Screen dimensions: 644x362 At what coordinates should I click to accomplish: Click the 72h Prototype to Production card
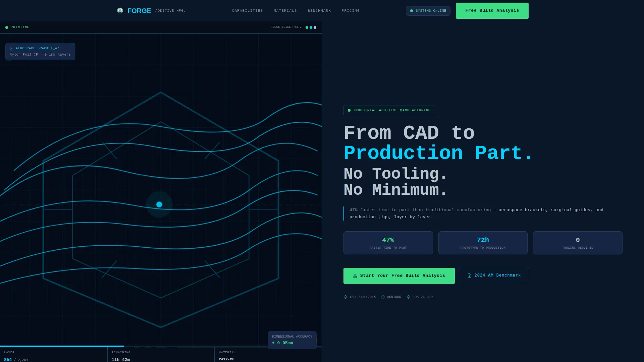483,243
